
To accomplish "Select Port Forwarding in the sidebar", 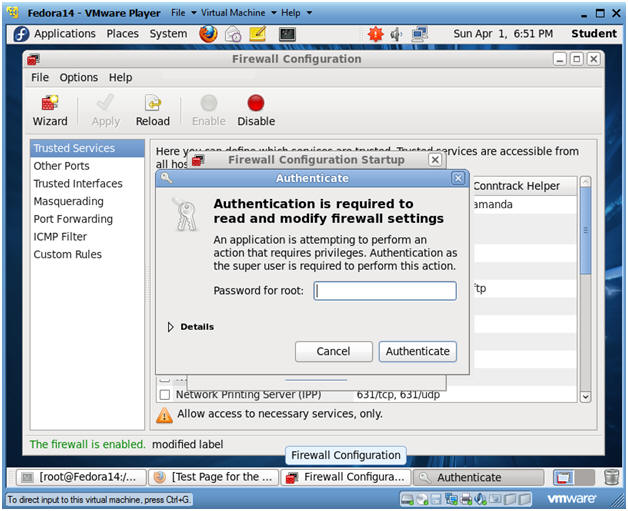I will (73, 219).
